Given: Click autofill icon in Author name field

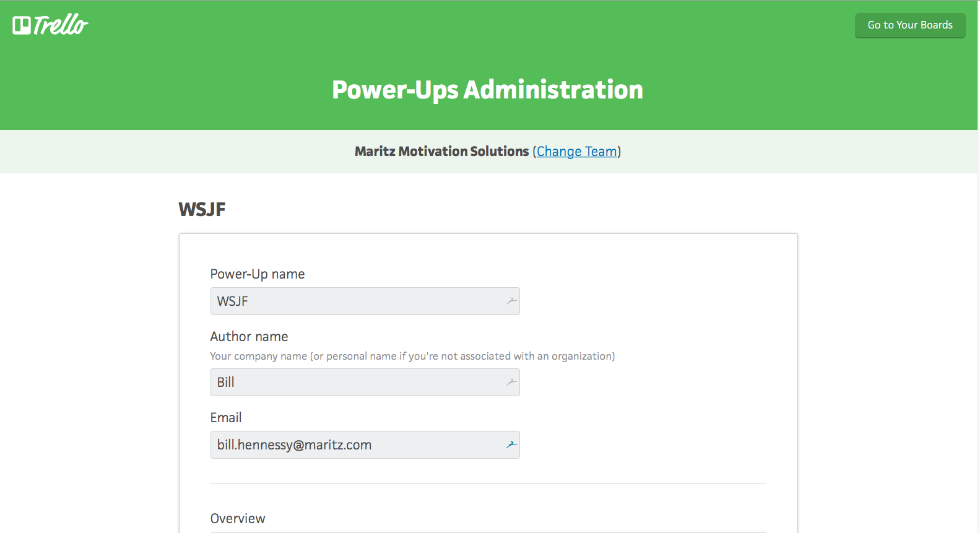Looking at the screenshot, I should tap(511, 382).
